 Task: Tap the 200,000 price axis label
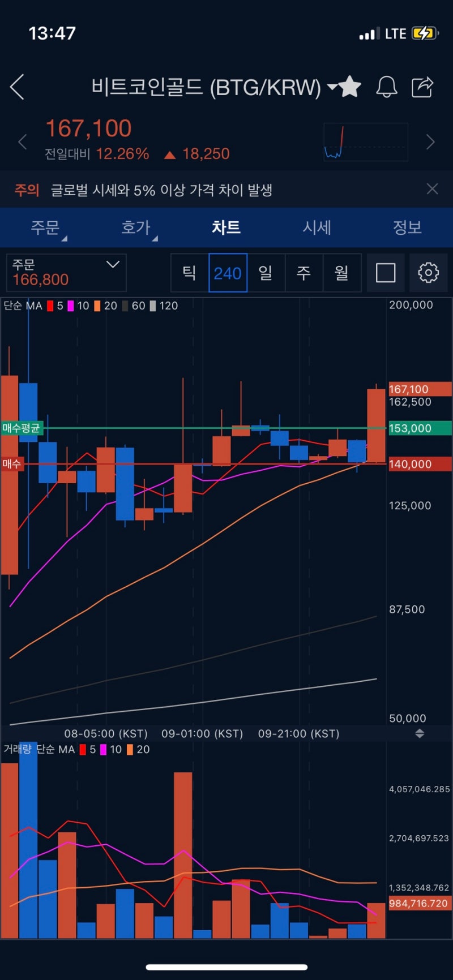coord(411,305)
